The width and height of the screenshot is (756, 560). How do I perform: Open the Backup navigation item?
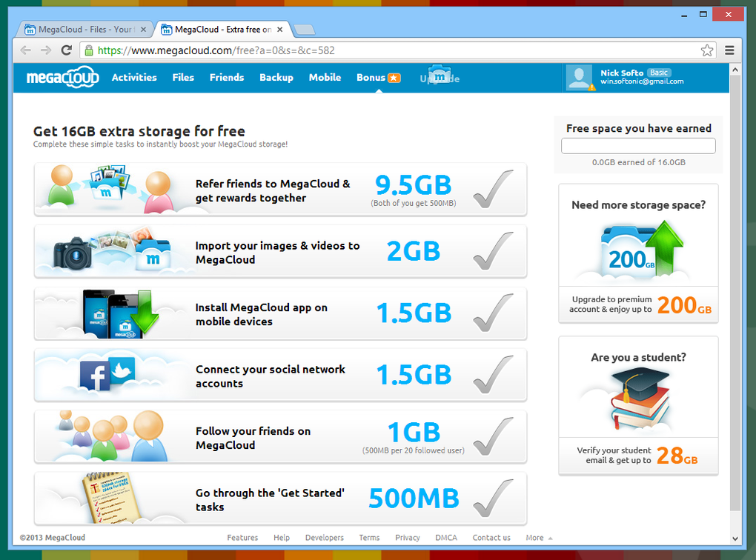276,78
